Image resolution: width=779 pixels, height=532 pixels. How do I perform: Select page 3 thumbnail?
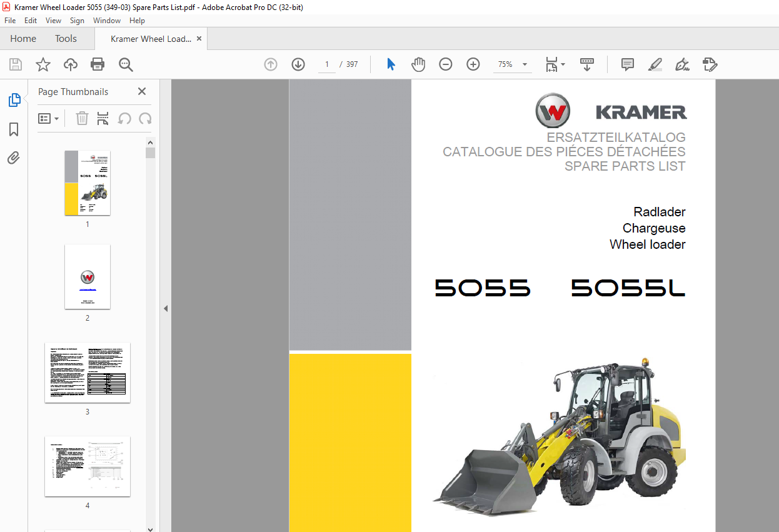(88, 372)
